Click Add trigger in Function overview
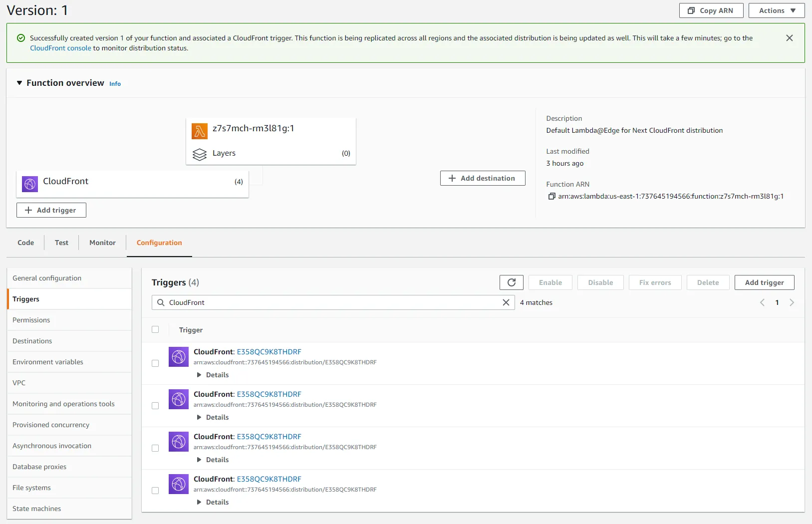The image size is (812, 524). click(51, 210)
